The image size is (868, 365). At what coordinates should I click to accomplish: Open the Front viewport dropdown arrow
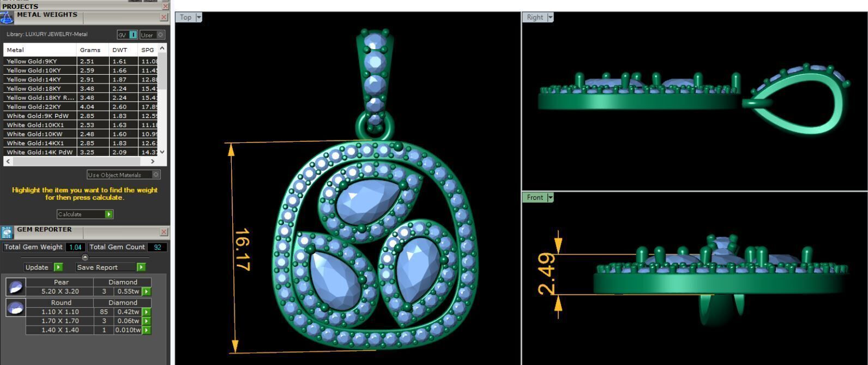pyautogui.click(x=550, y=198)
